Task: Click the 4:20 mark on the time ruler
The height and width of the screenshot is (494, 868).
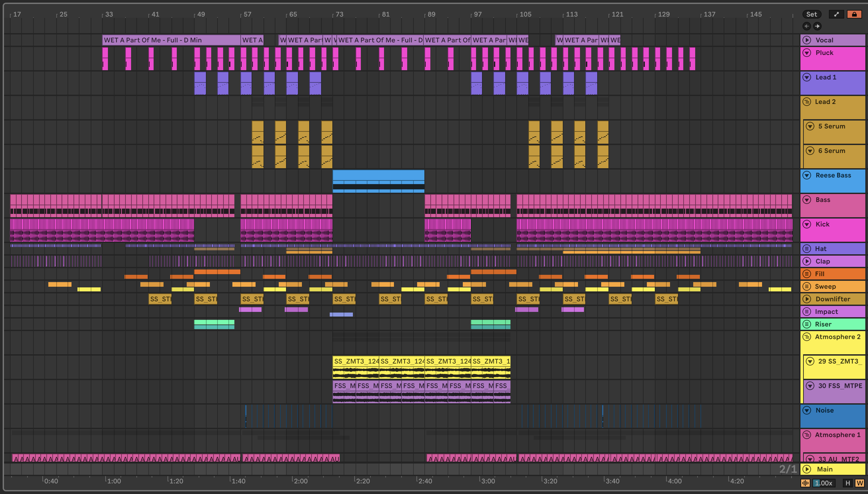Action: click(x=737, y=481)
